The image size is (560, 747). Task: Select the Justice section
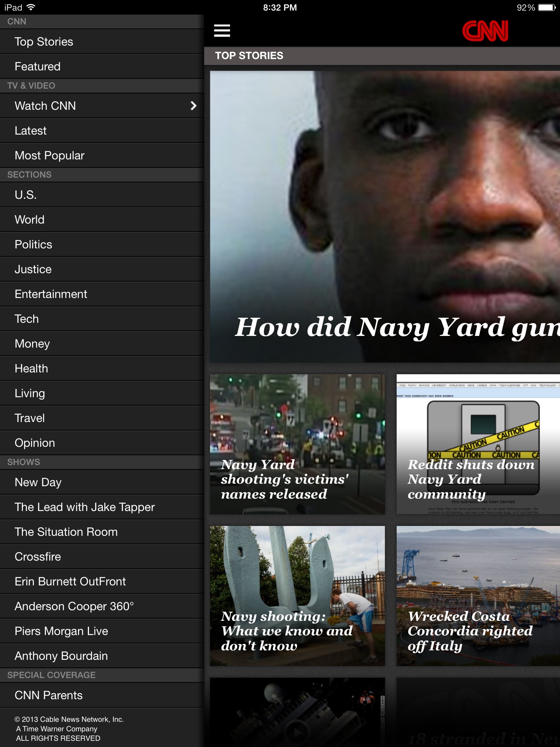[102, 269]
